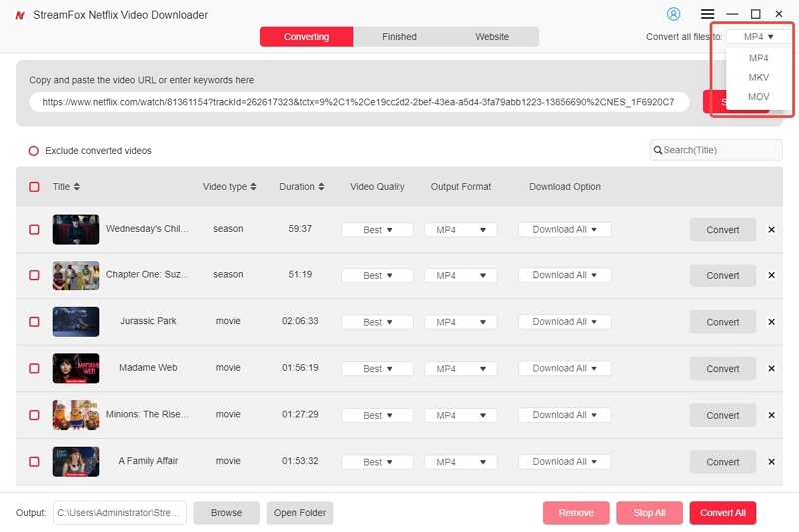Click the Remove button
Screen dimensions: 799x532
pyautogui.click(x=576, y=513)
